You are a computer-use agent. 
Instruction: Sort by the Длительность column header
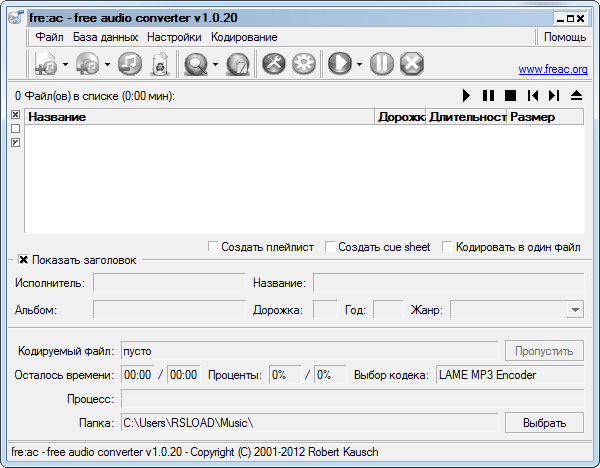click(x=466, y=117)
